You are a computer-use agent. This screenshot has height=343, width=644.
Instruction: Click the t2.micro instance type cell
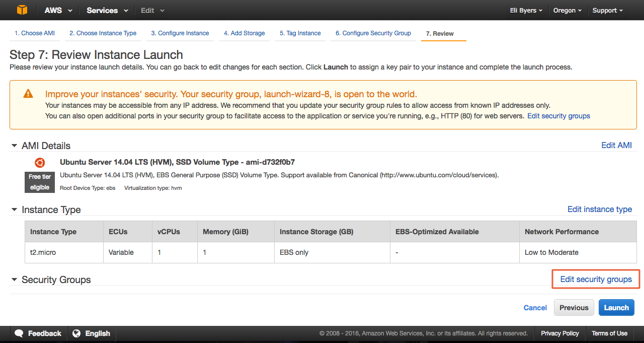[x=64, y=252]
